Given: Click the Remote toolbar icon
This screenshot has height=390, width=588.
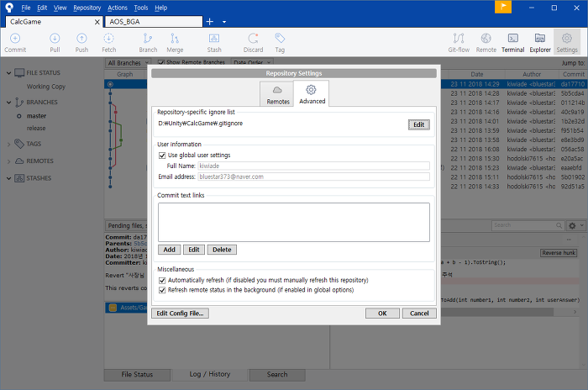Looking at the screenshot, I should click(x=486, y=43).
